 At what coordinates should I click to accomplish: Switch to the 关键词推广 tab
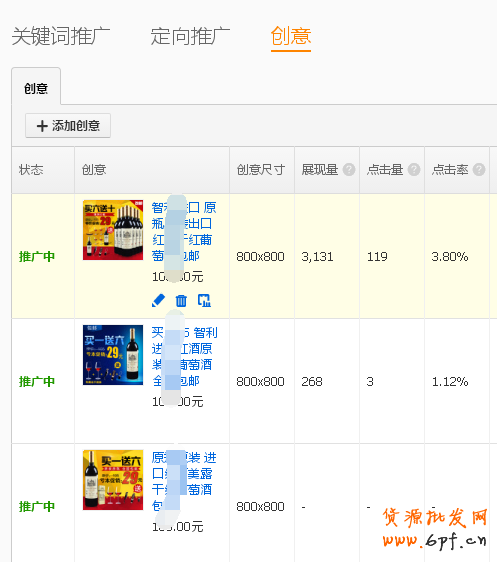tap(61, 36)
